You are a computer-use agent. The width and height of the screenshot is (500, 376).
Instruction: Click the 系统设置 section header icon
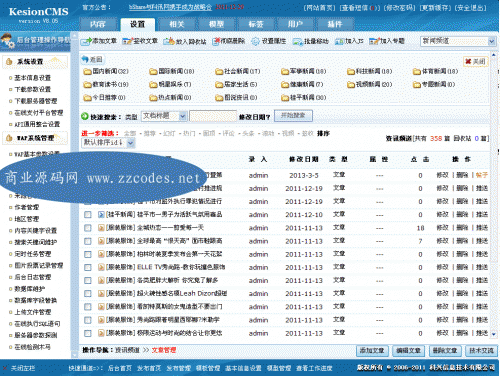(x=9, y=62)
